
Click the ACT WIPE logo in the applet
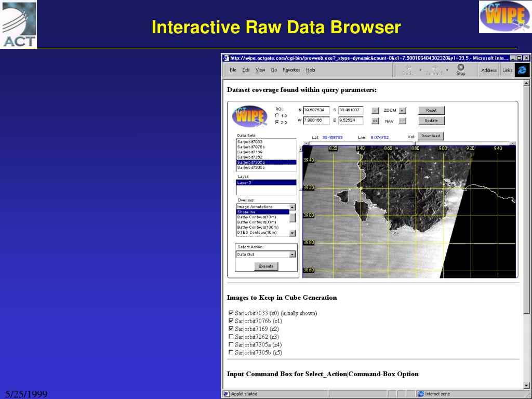coord(250,116)
